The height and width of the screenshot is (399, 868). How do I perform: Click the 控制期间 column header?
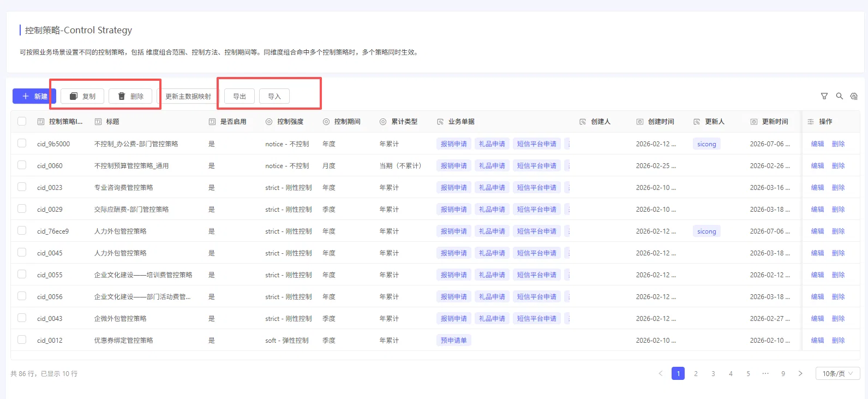(347, 122)
